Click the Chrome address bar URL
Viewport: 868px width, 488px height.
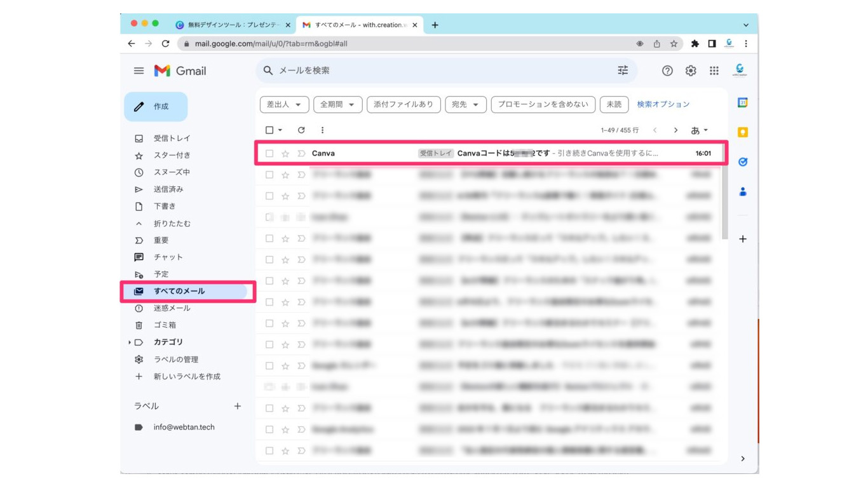click(x=271, y=44)
